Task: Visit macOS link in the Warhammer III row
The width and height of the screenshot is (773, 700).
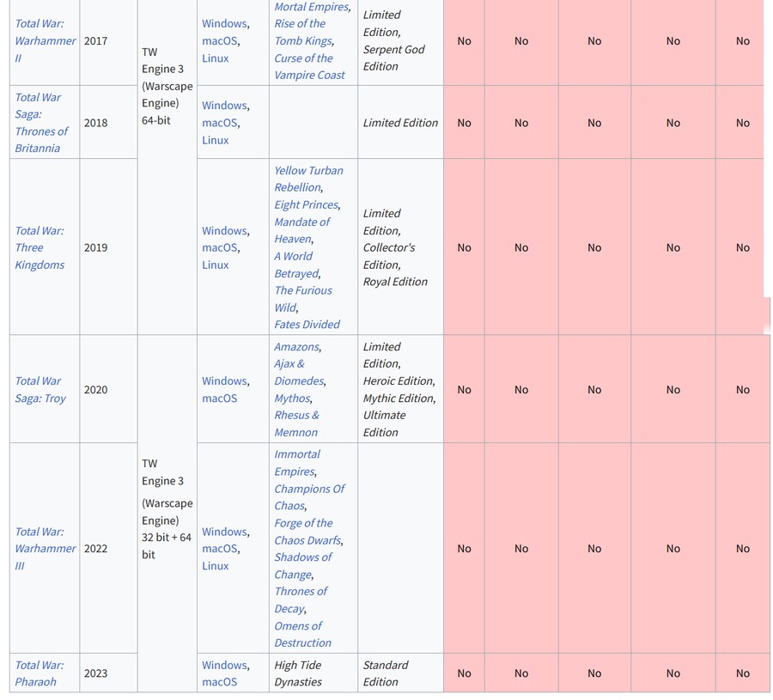Action: pos(219,549)
